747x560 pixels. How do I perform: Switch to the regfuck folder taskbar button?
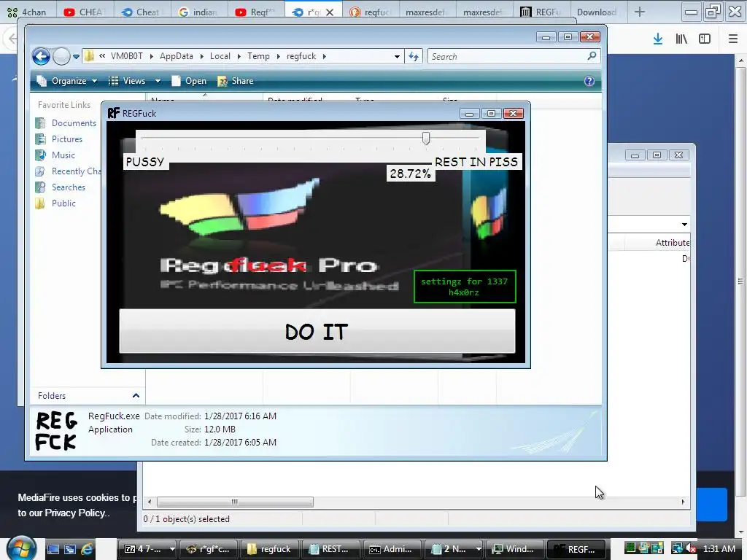pyautogui.click(x=270, y=549)
